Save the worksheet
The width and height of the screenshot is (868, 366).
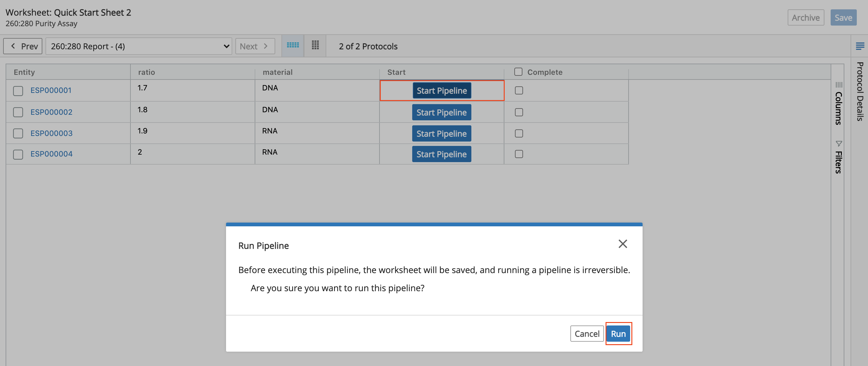[x=843, y=17]
